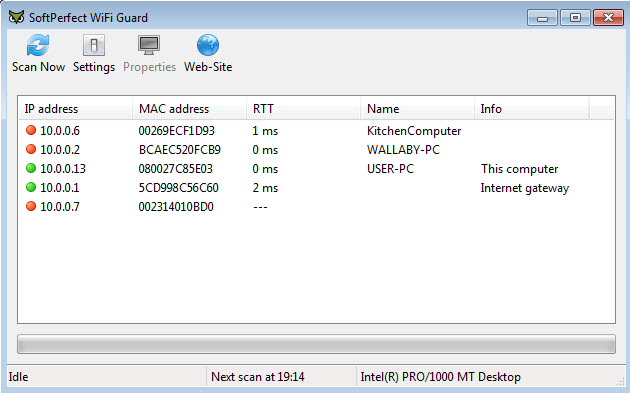Screen dimensions: 630x393
Task: Select the IP address 10.0.0.7
Action: [60, 207]
